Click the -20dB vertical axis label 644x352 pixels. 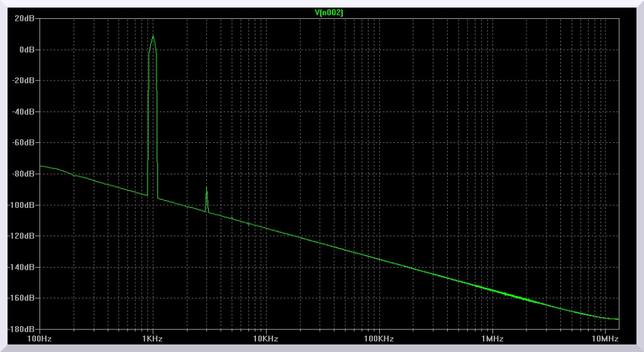23,81
